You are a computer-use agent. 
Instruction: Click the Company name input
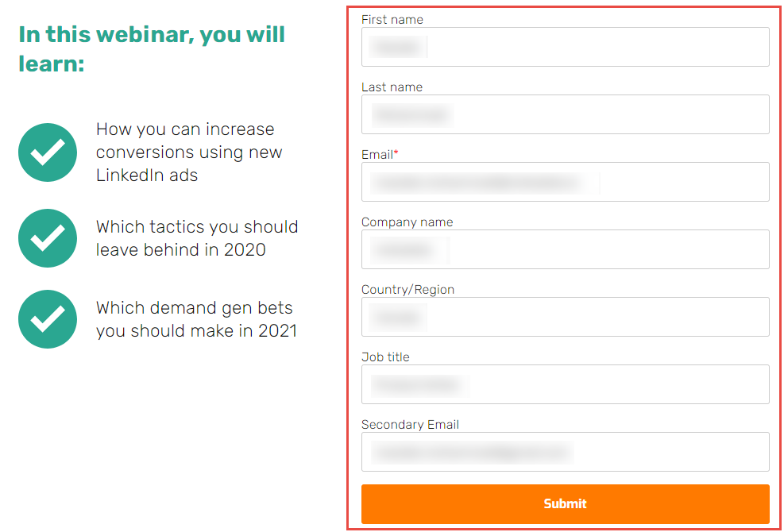(565, 249)
